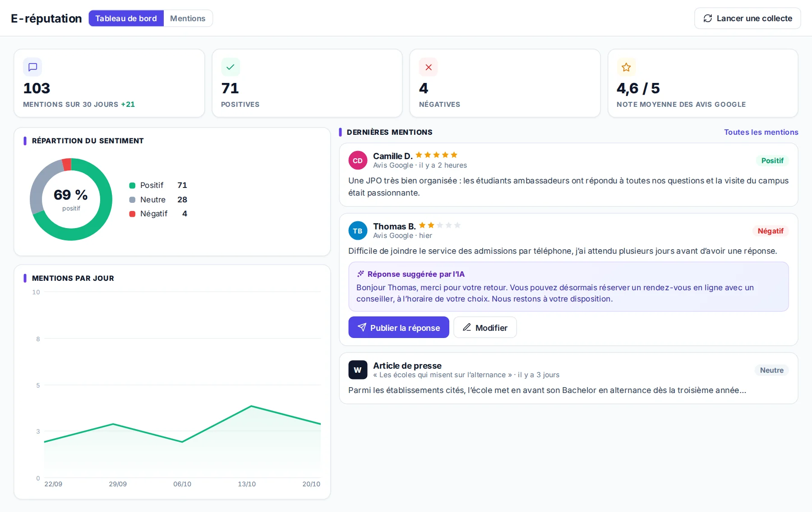
Task: Publish the suggested reply to Thomas B.
Action: [399, 328]
